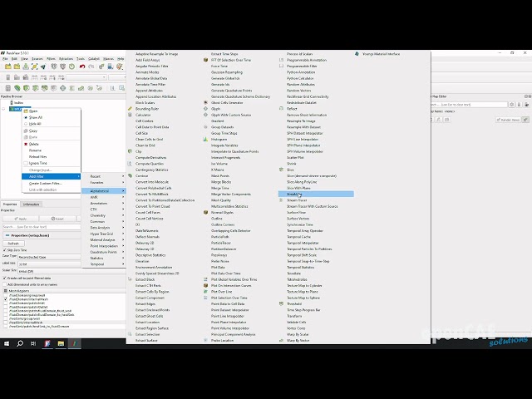Expand the Data Analysis filters submenu

click(104, 228)
